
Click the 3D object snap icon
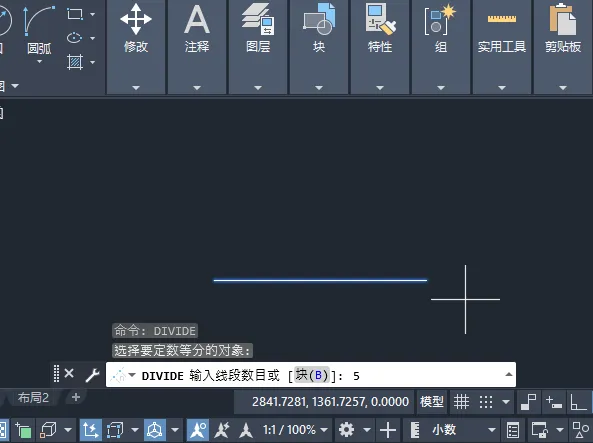(x=48, y=430)
